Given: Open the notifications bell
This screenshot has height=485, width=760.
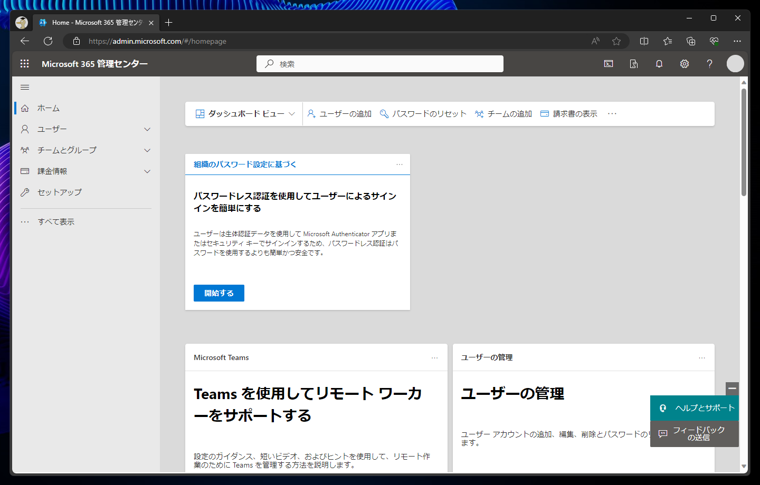Looking at the screenshot, I should (x=659, y=63).
